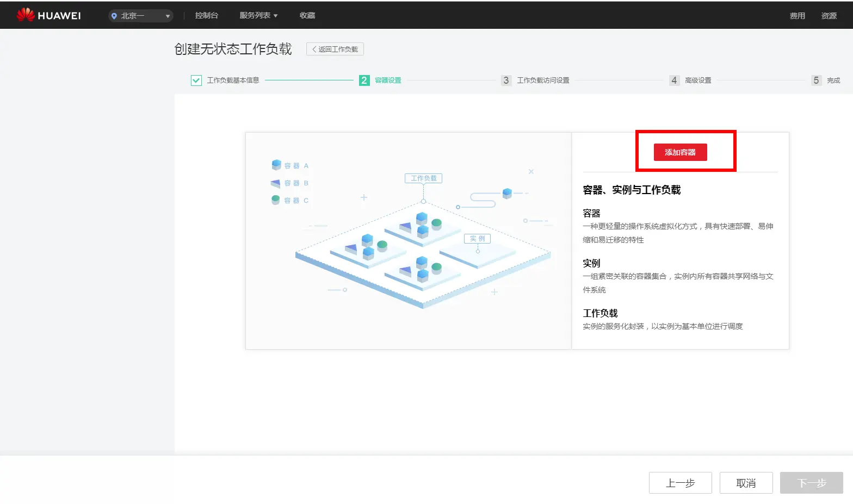Viewport: 853px width, 504px height.
Task: Click the red 添加容器 button
Action: [x=680, y=152]
